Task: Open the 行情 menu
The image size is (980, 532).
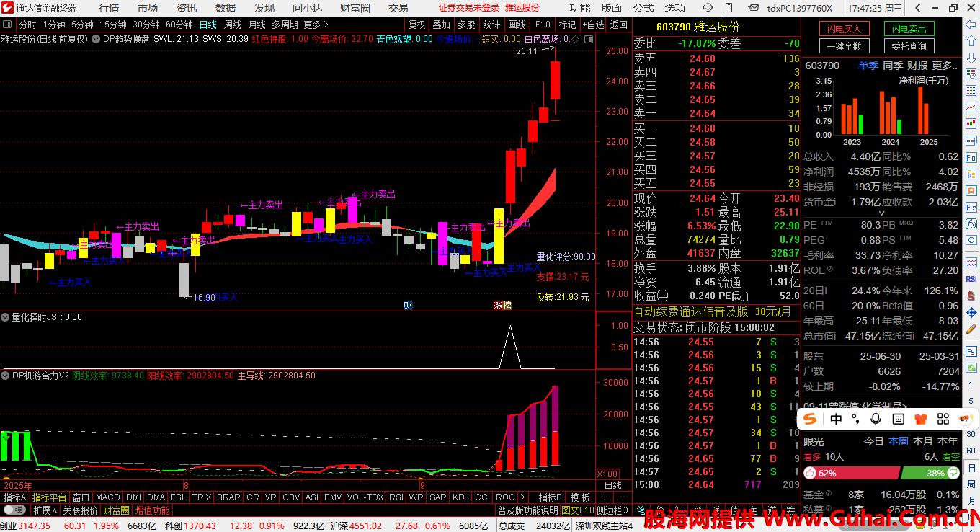Action: point(109,8)
